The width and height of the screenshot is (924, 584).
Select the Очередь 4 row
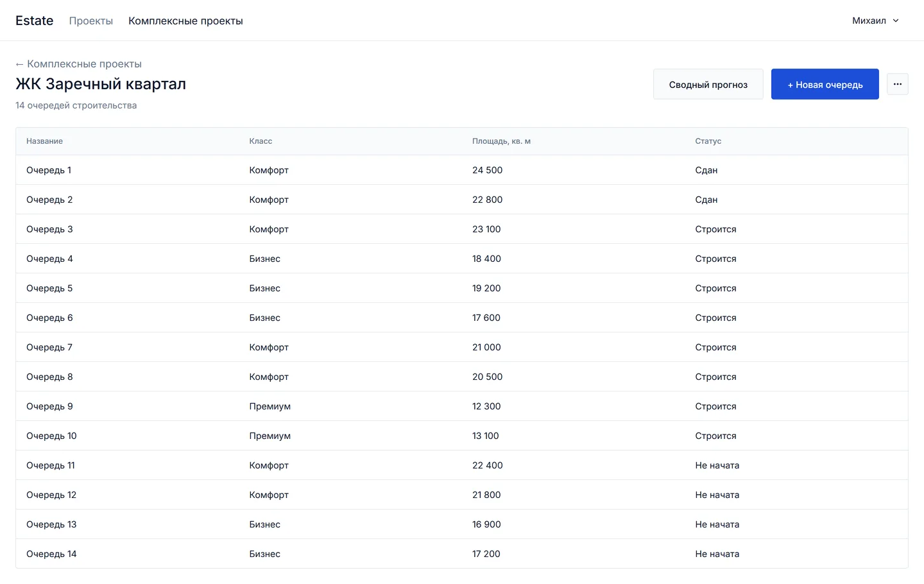click(x=462, y=259)
